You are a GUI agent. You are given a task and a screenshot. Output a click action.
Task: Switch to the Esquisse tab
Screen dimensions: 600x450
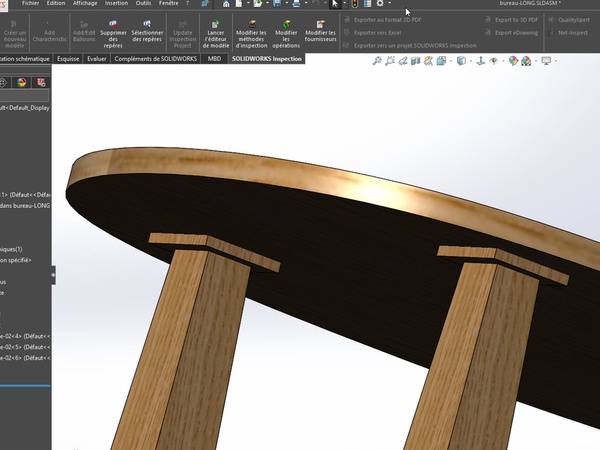tap(68, 59)
